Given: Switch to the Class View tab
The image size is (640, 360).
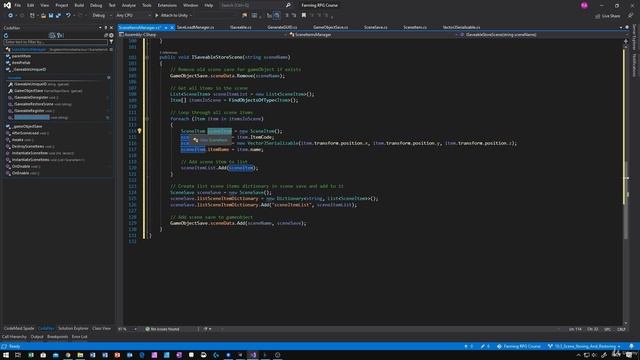Looking at the screenshot, I should [101, 329].
